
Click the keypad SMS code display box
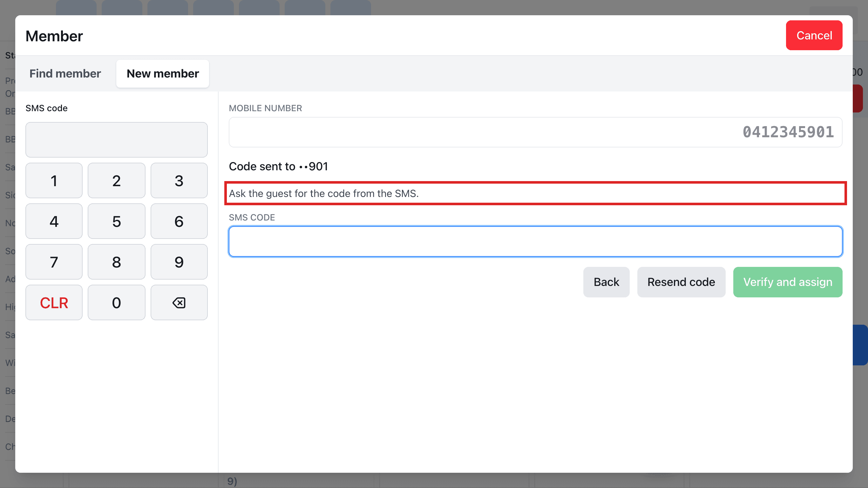(x=117, y=139)
